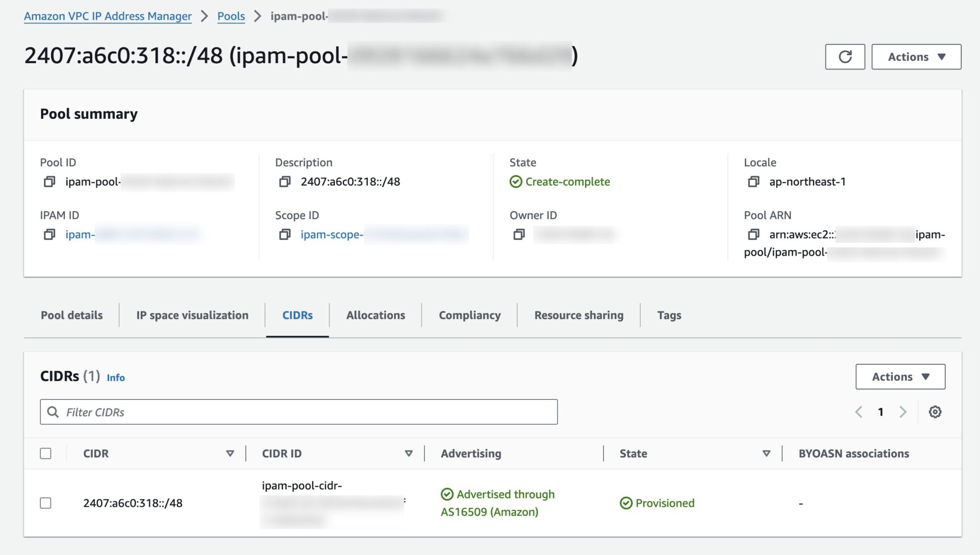Sort by the CIDR ID column arrow

pyautogui.click(x=408, y=453)
